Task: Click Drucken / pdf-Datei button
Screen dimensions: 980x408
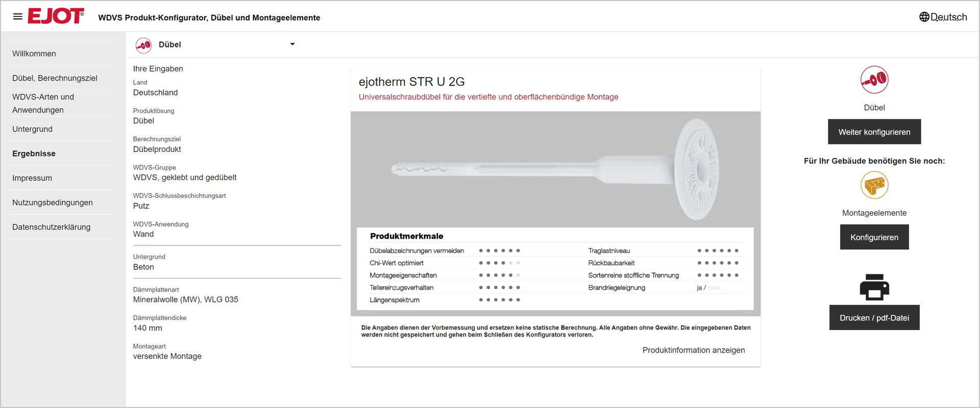Action: (x=874, y=318)
